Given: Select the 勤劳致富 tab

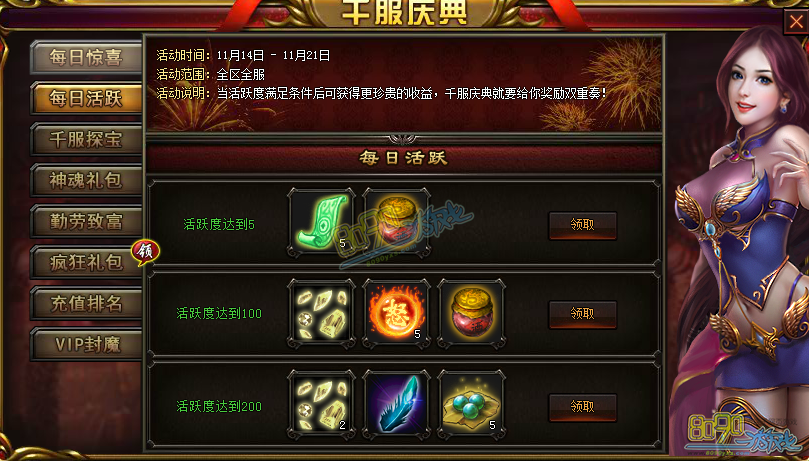Looking at the screenshot, I should [x=86, y=221].
